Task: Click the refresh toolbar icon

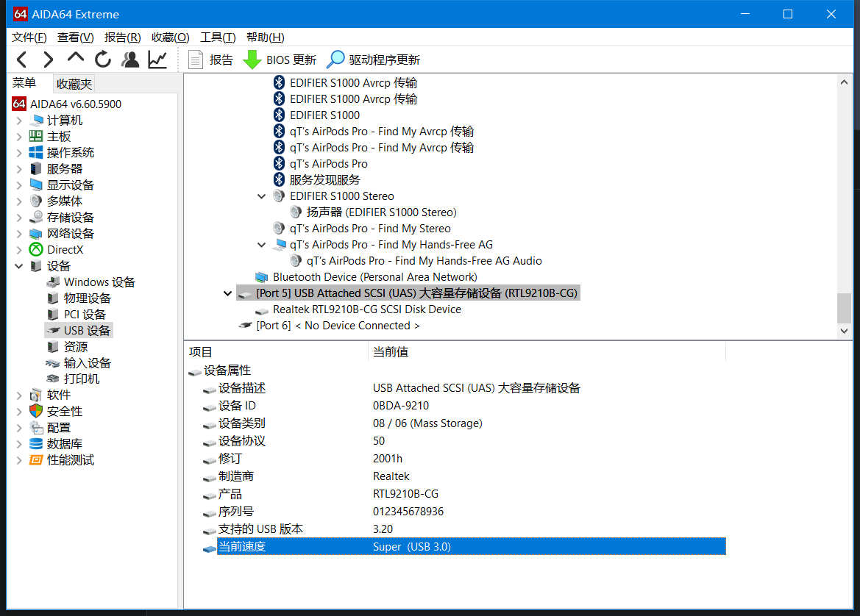Action: coord(102,60)
